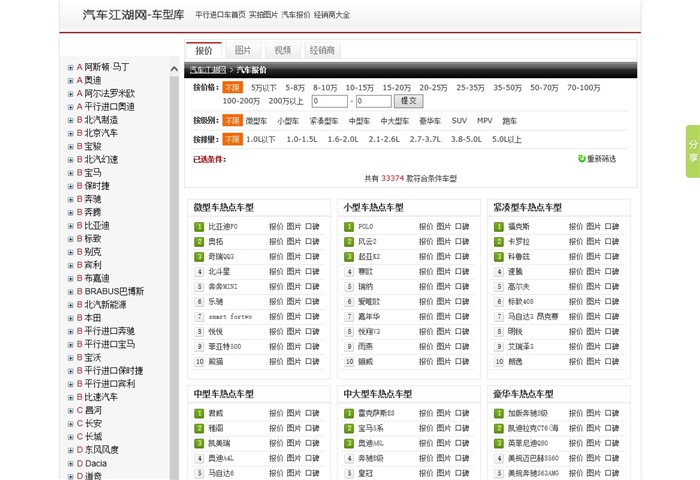Open 英菲尼迪Q80 in 豪华车 ranking
The width and height of the screenshot is (700, 480).
(x=528, y=443)
